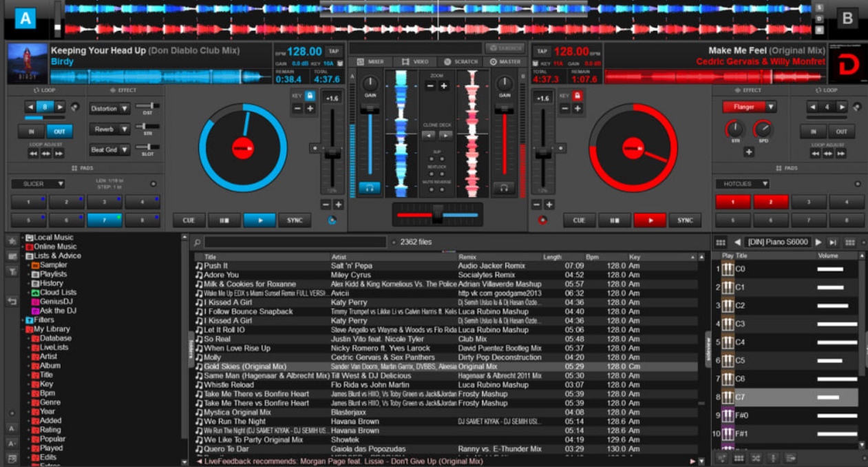Play the left blue deck
The height and width of the screenshot is (467, 868).
click(260, 220)
